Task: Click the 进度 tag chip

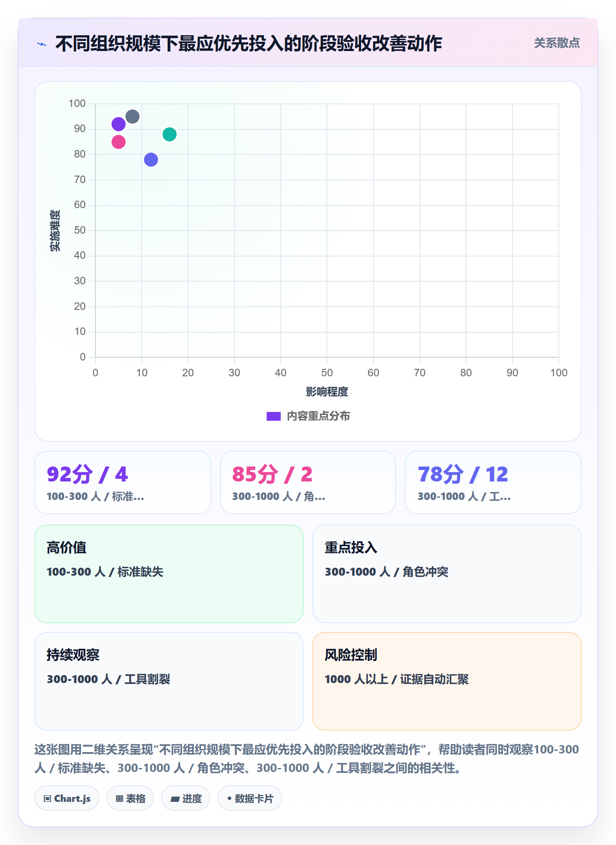Action: [186, 798]
